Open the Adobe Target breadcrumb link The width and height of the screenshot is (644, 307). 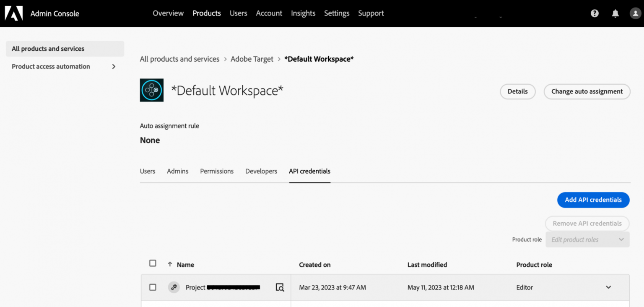[x=252, y=59]
